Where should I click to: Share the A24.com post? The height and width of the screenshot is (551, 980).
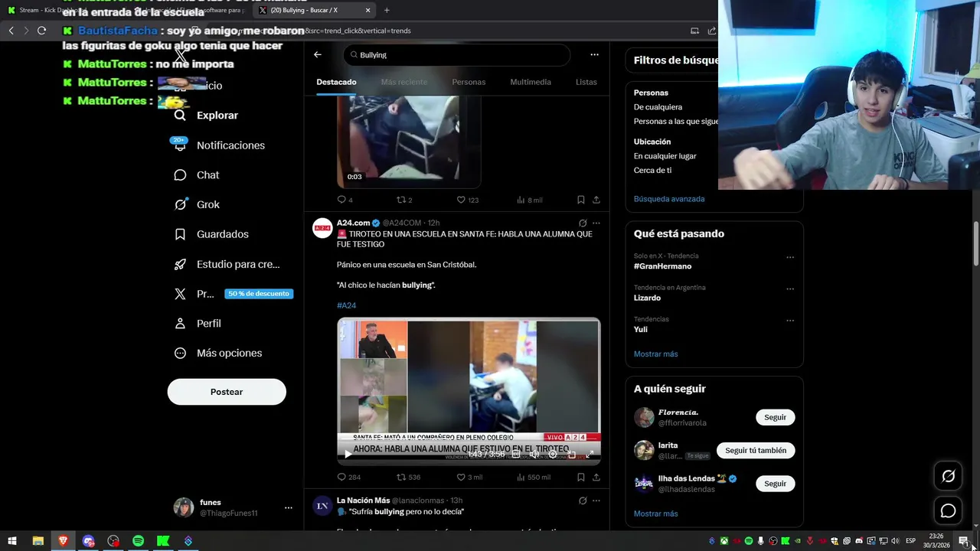[x=596, y=477]
